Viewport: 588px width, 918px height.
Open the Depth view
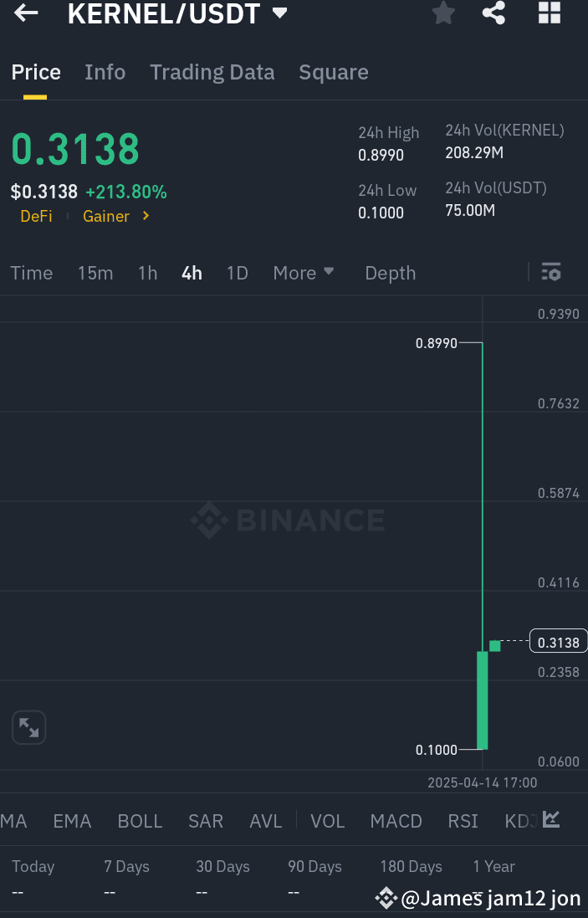click(x=390, y=272)
